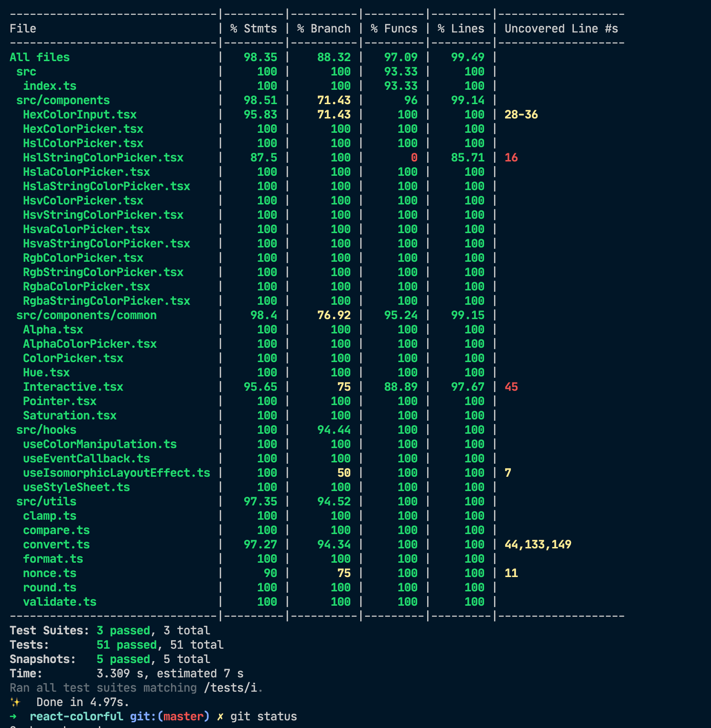Select the src/utils directory label
This screenshot has height=728, width=711.
click(46, 502)
